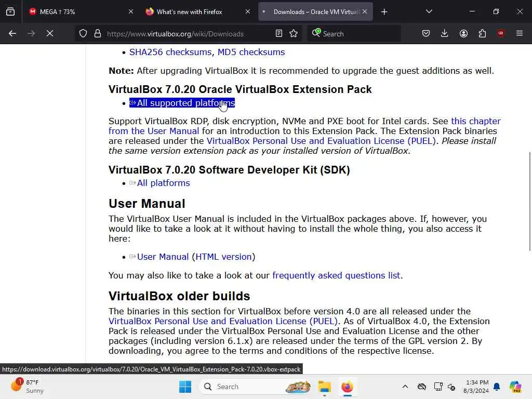Open tracking protection shield icon

pyautogui.click(x=83, y=34)
